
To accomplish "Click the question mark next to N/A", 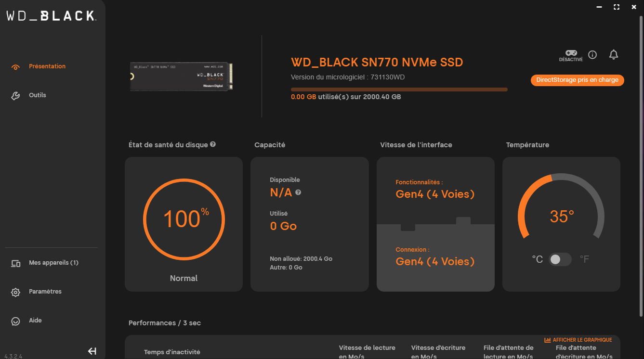I will 298,192.
